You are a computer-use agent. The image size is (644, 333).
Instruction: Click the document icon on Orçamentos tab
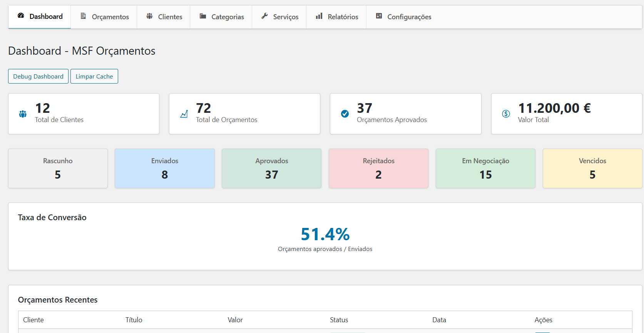(x=83, y=16)
